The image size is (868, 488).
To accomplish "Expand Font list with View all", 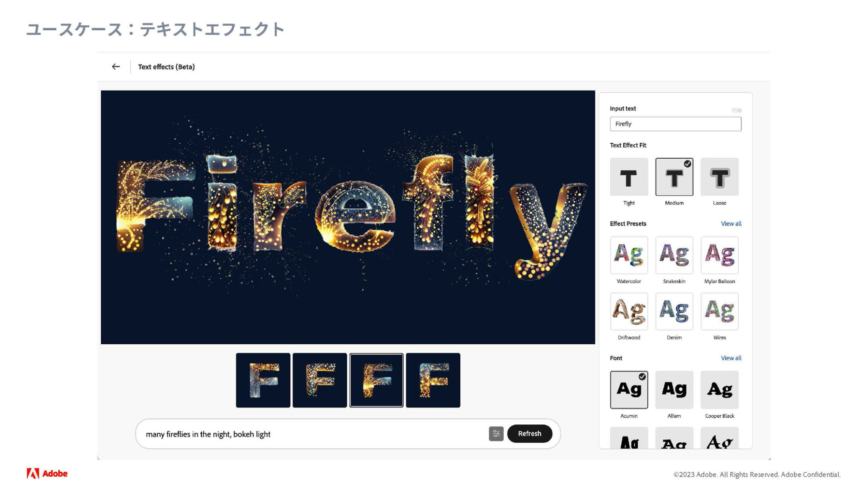I will [x=731, y=358].
